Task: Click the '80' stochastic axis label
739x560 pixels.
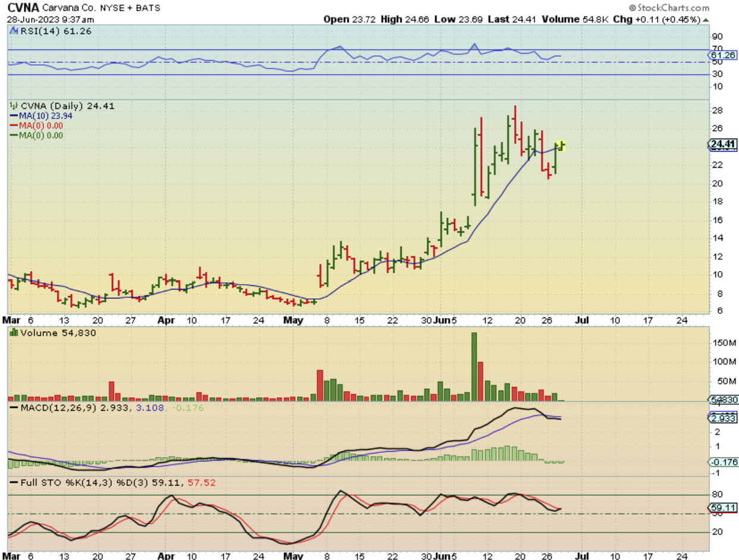Action: (x=718, y=495)
